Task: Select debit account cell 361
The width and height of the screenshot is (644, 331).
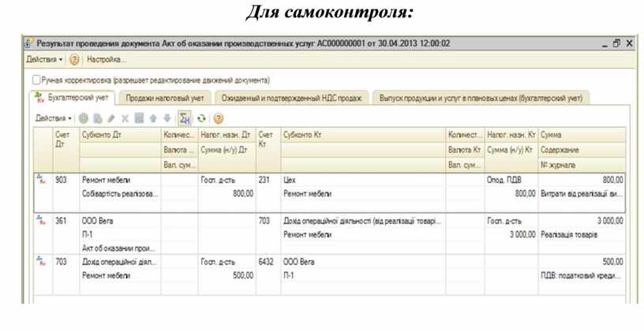Action: 66,221
